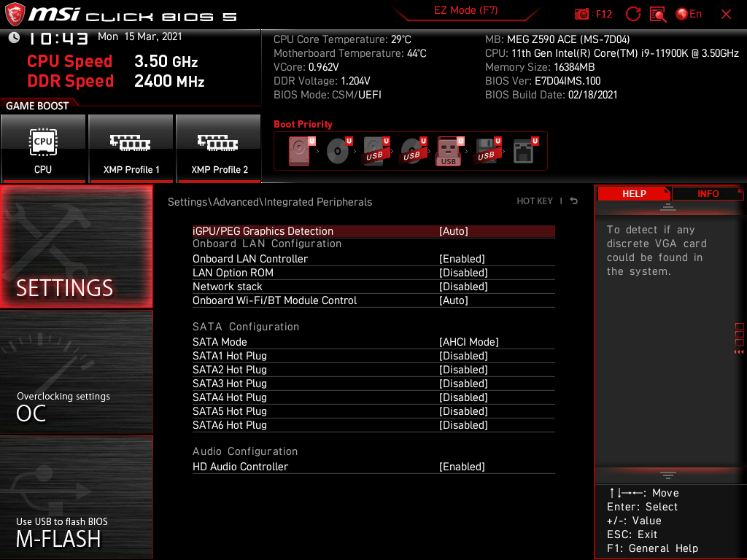Toggle the CPU Game Boost button
Screen dimensions: 747x560
point(43,149)
